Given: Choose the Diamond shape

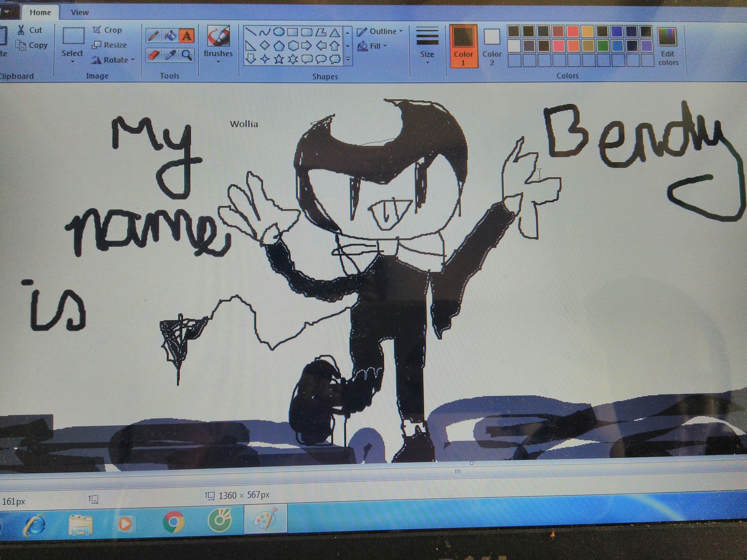Looking at the screenshot, I should (x=265, y=46).
